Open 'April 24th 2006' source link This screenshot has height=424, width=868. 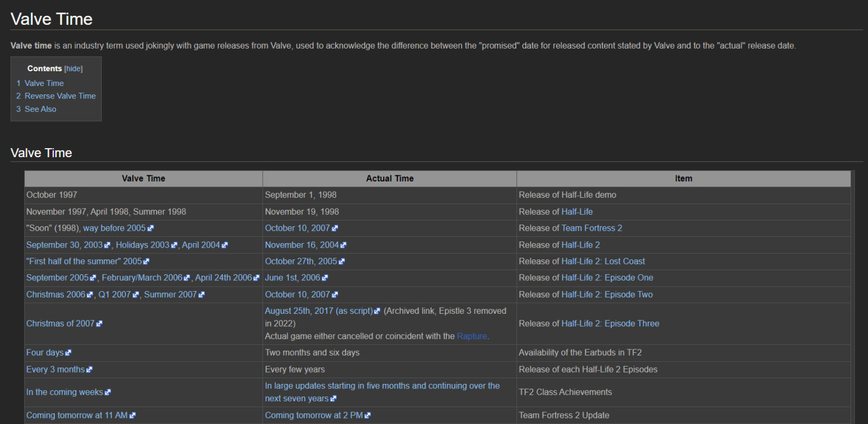[224, 278]
